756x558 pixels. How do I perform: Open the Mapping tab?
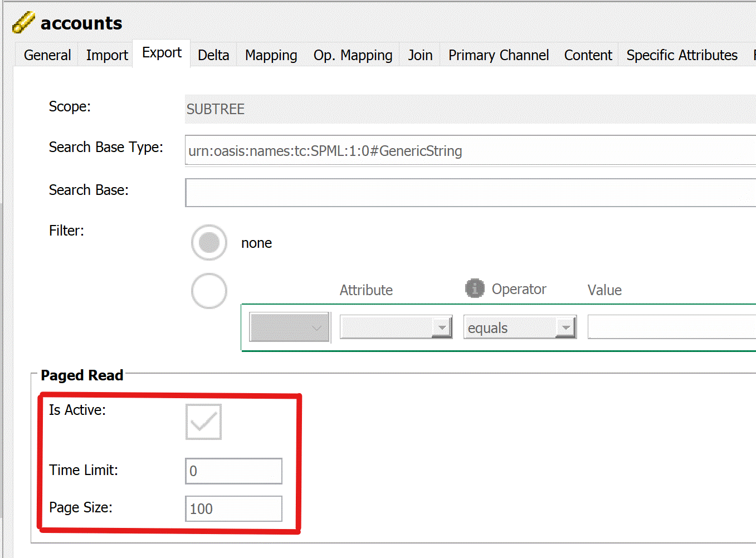(271, 55)
